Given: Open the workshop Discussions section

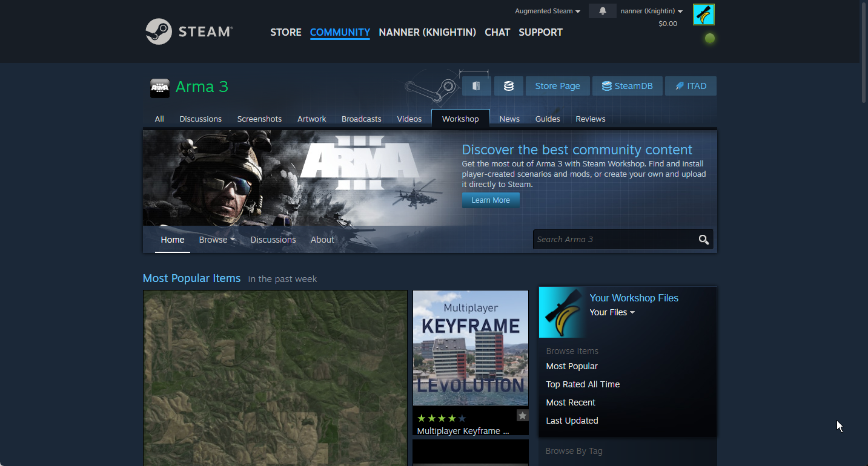Looking at the screenshot, I should [273, 240].
